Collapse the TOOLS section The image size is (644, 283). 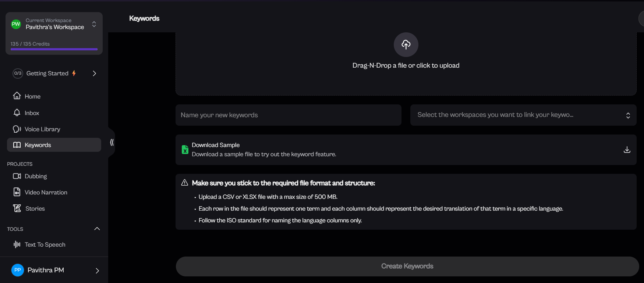coord(97,229)
